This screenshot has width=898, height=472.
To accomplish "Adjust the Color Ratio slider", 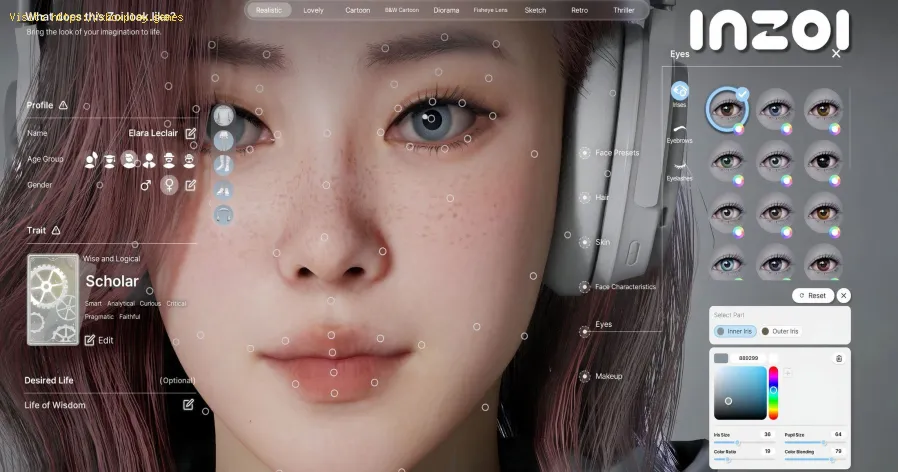I will [x=743, y=459].
